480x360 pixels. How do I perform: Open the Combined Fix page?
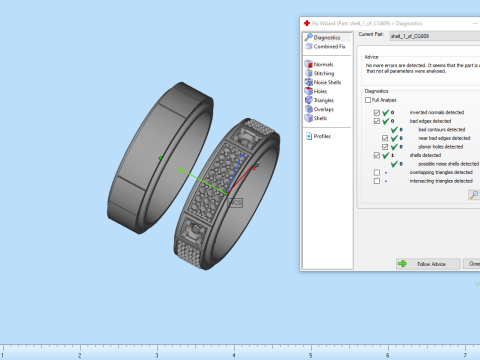329,46
